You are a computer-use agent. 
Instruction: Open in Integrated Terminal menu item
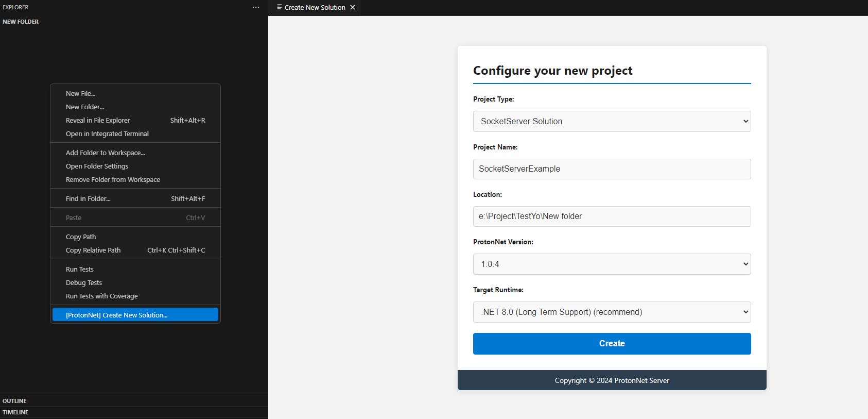pyautogui.click(x=135, y=133)
